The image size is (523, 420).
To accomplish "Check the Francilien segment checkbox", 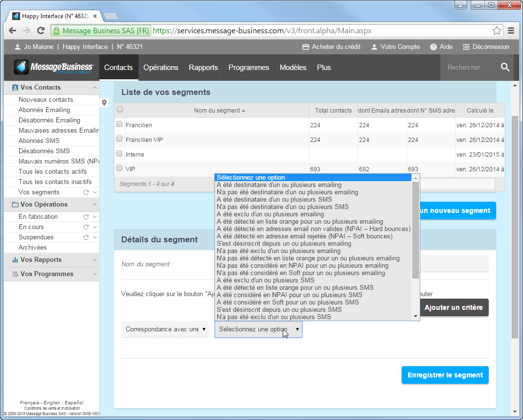I will coord(119,124).
